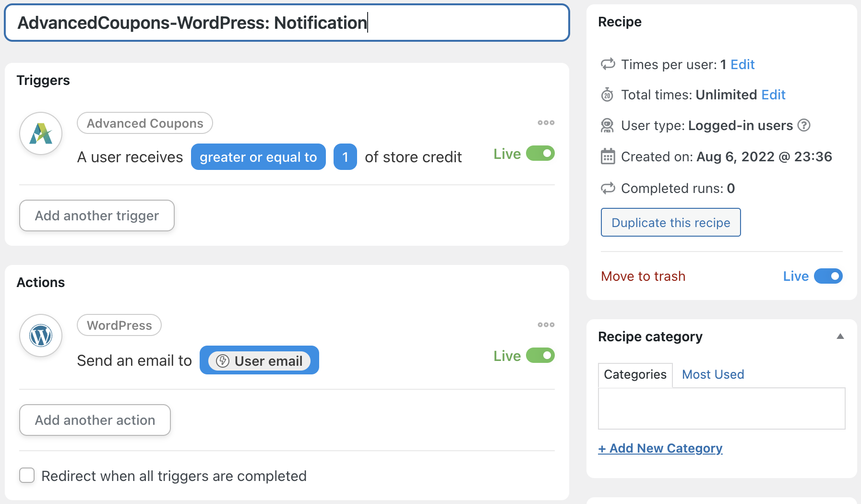The image size is (861, 504).
Task: Click the 'Logged-in users' user type text
Action: coord(740,126)
